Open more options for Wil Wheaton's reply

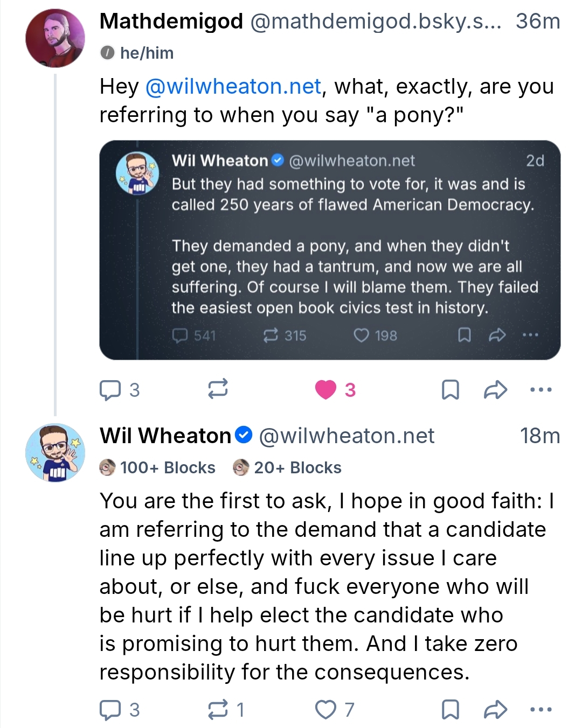tap(541, 710)
